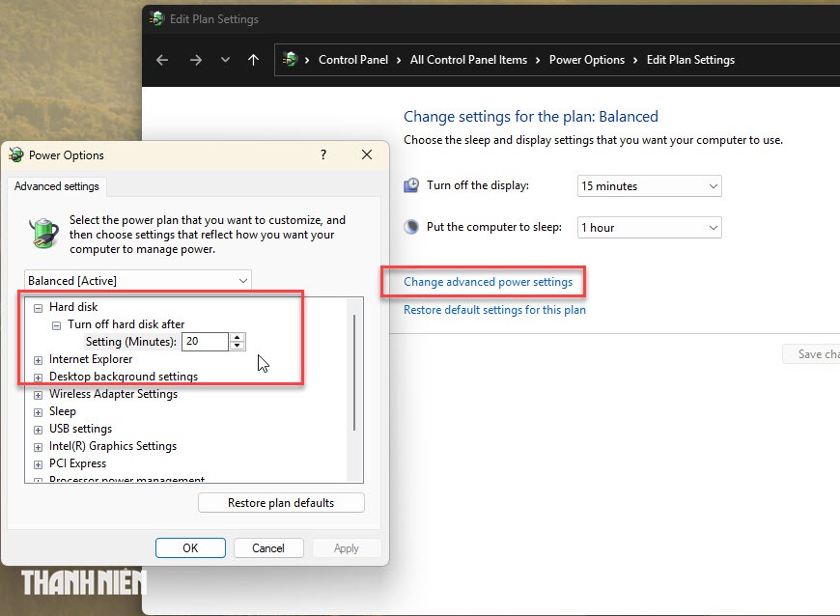Click Edit Plan Settings breadcrumb
This screenshot has width=840, height=616.
(690, 60)
